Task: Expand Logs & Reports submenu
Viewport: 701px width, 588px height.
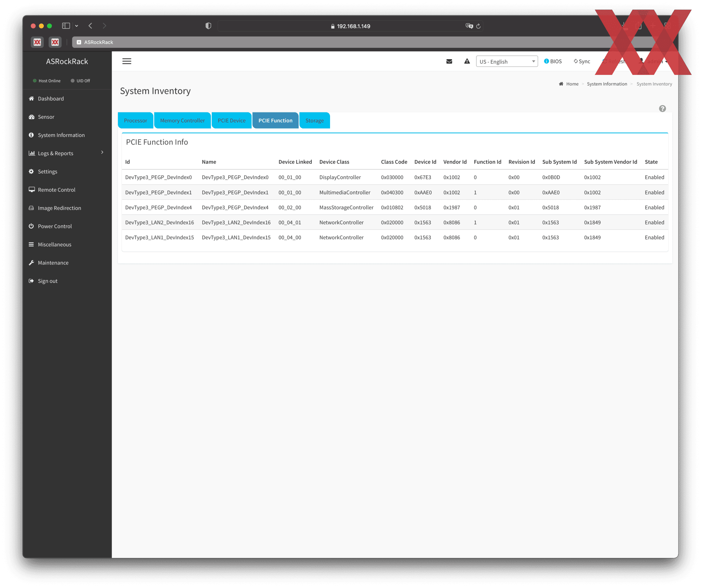Action: coord(67,153)
